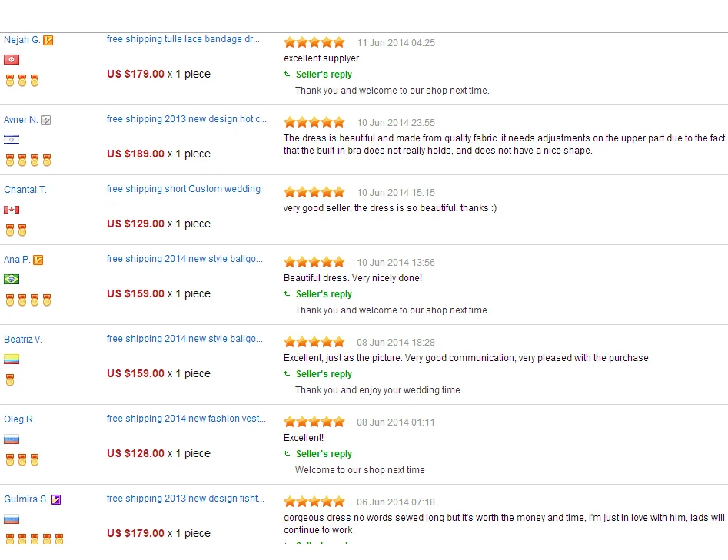Open the tulle lace bandage dress product link
This screenshot has height=560, width=728.
pyautogui.click(x=183, y=39)
